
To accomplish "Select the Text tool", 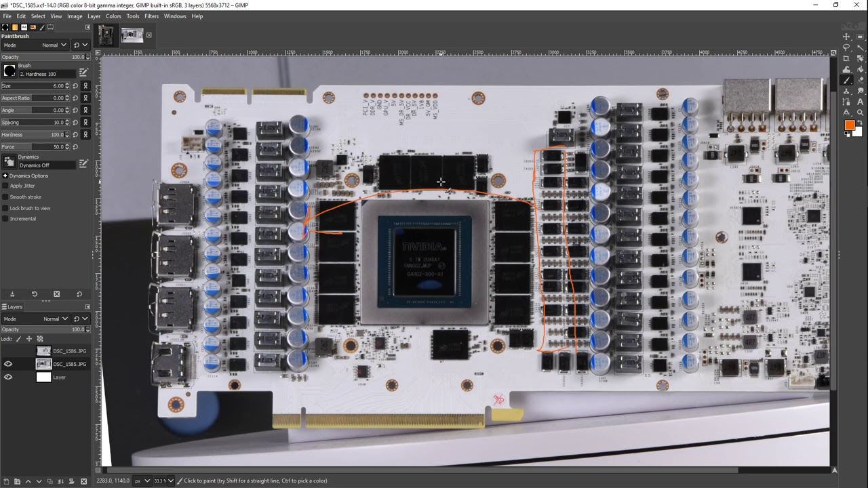I will [861, 102].
